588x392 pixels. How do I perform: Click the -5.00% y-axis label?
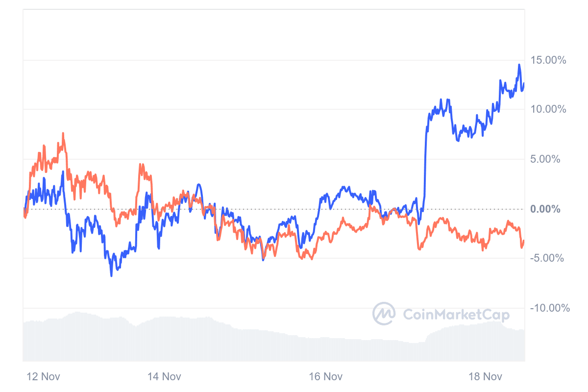point(549,258)
